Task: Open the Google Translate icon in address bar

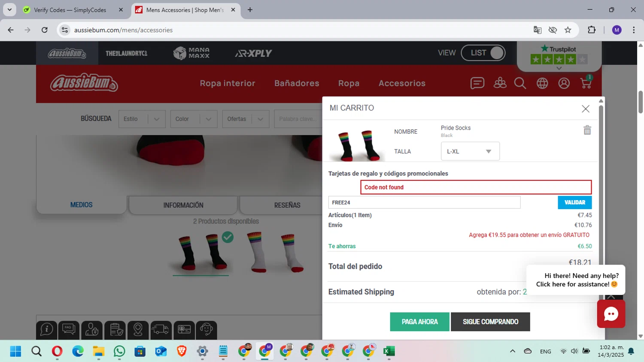Action: point(538,30)
